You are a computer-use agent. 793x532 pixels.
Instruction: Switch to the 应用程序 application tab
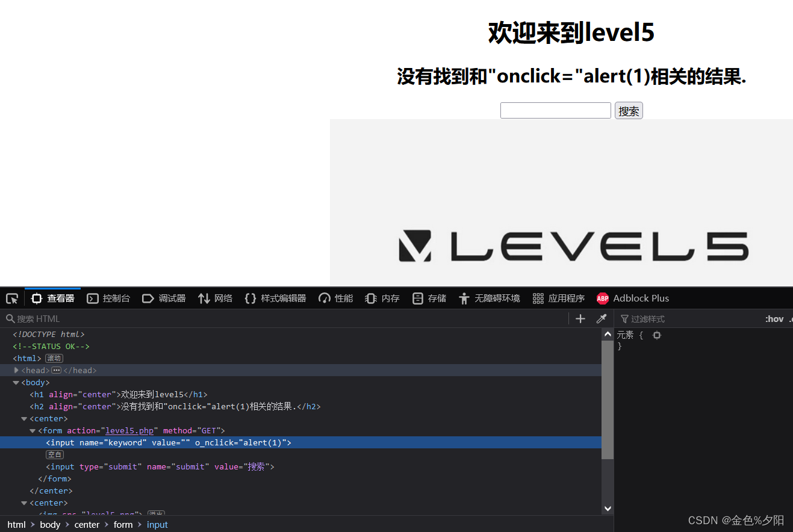558,298
